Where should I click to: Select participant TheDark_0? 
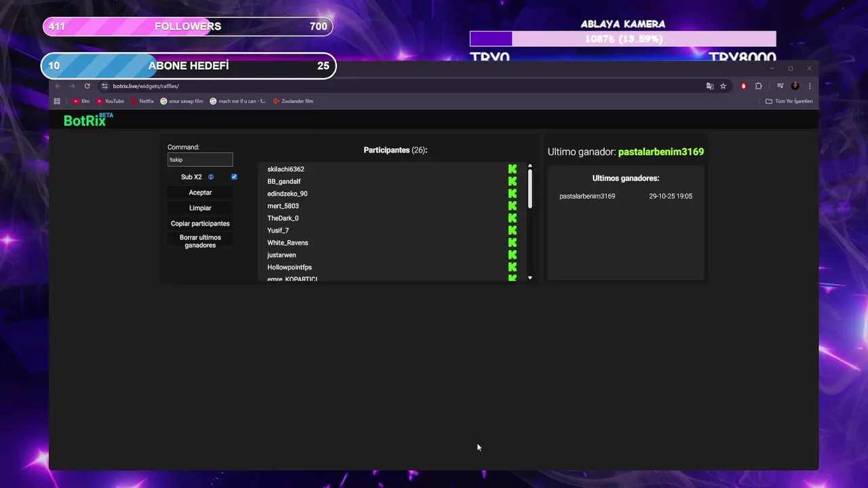pyautogui.click(x=283, y=218)
